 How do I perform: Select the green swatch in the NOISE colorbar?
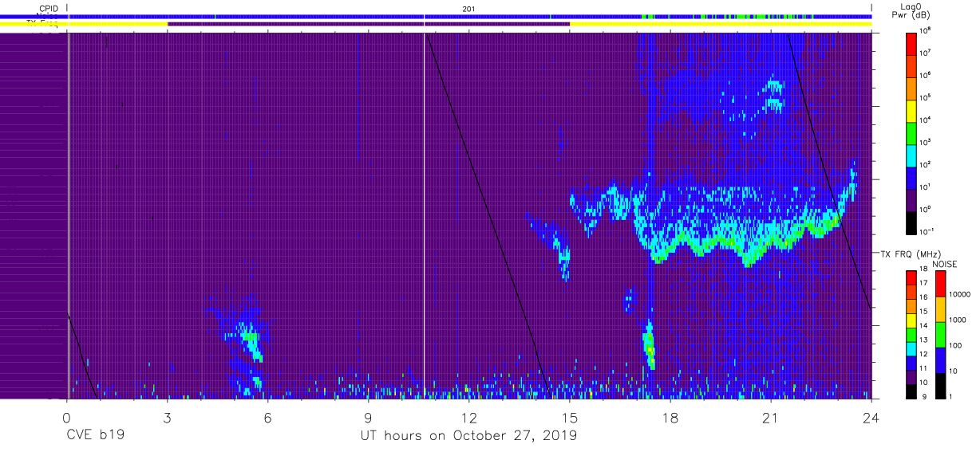coord(941,333)
